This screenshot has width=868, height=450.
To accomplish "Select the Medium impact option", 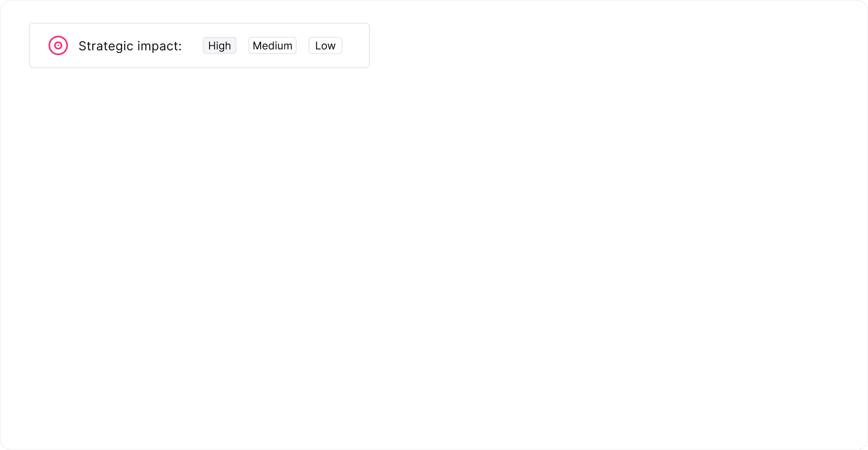I will click(x=273, y=45).
